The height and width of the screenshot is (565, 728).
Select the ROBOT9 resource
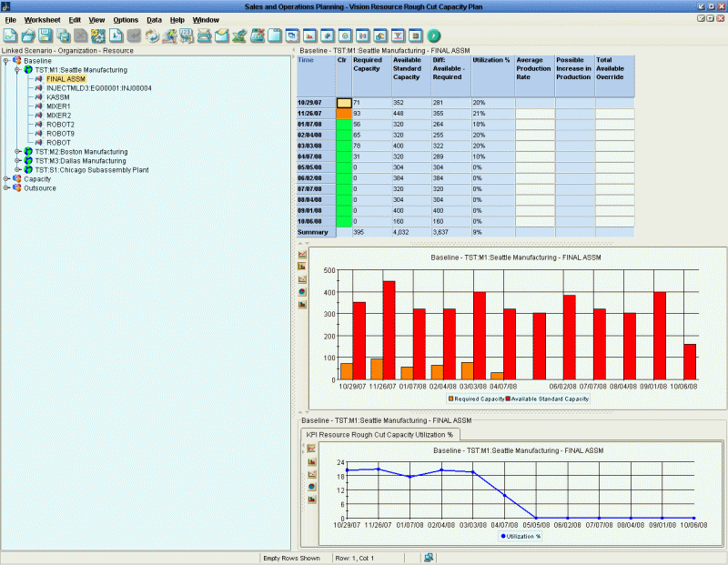tap(60, 133)
